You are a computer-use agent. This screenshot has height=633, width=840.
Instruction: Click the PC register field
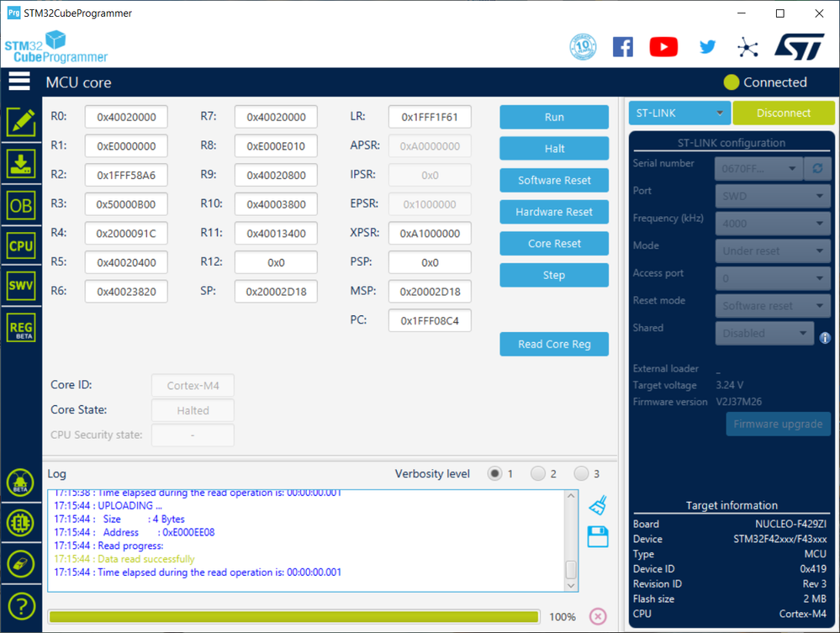pos(430,320)
